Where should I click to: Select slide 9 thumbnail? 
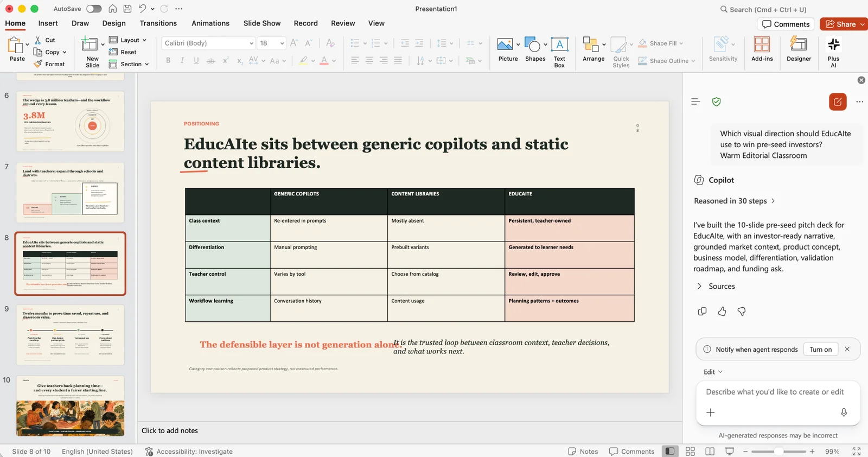[71, 334]
